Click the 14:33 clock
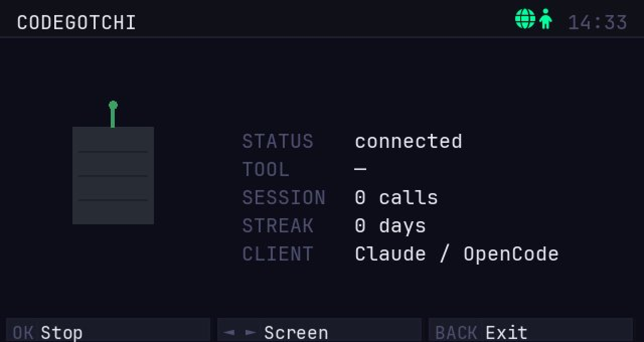The height and width of the screenshot is (342, 644). click(x=598, y=23)
